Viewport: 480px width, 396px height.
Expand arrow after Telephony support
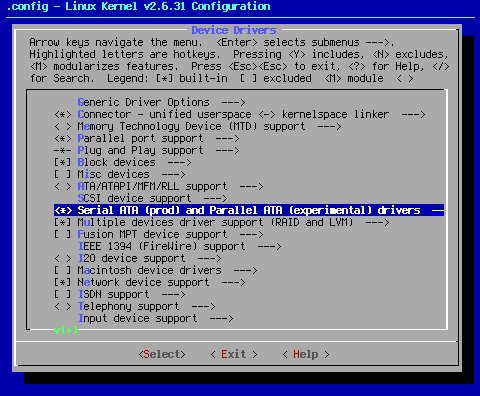[x=203, y=306]
